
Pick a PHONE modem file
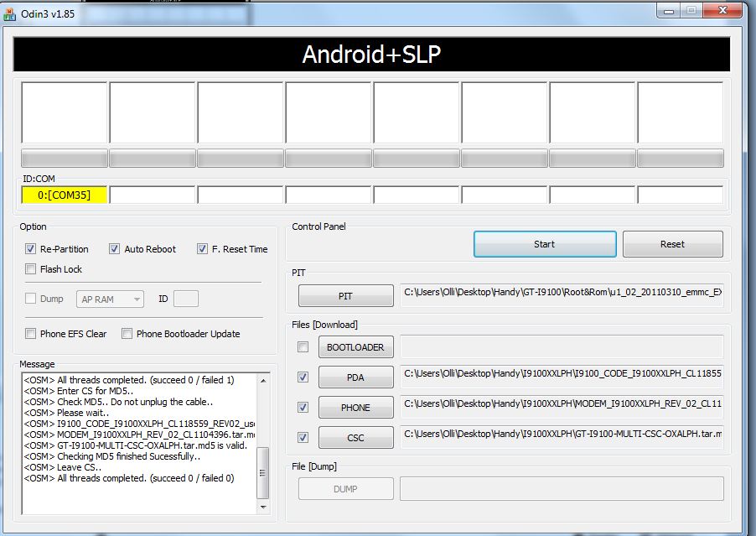pyautogui.click(x=356, y=408)
